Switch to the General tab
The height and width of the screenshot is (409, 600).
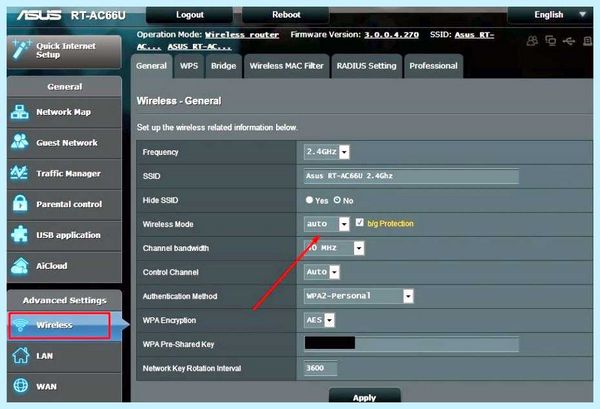152,66
